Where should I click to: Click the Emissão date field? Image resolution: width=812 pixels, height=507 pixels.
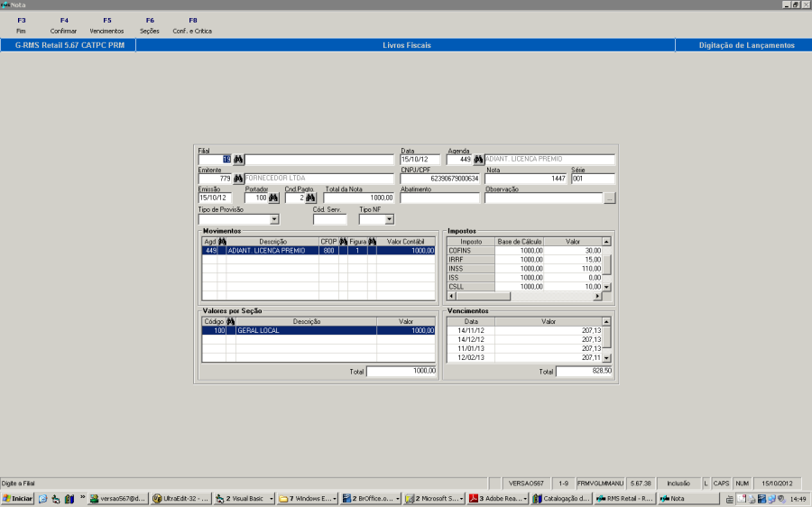(215, 198)
